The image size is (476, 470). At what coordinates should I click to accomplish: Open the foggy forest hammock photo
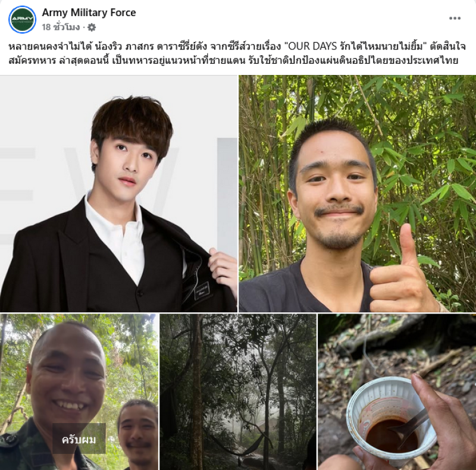click(238, 392)
